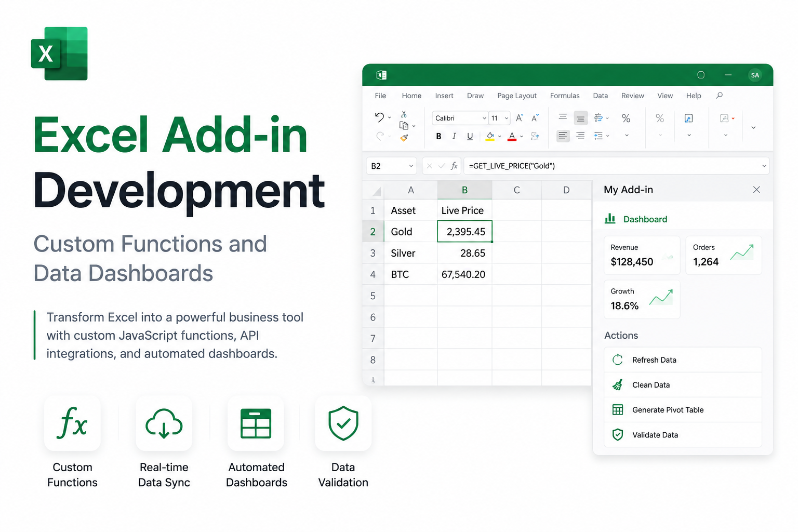Expand the ribbon with far-right chevron
This screenshot has height=532, width=798.
tap(753, 127)
